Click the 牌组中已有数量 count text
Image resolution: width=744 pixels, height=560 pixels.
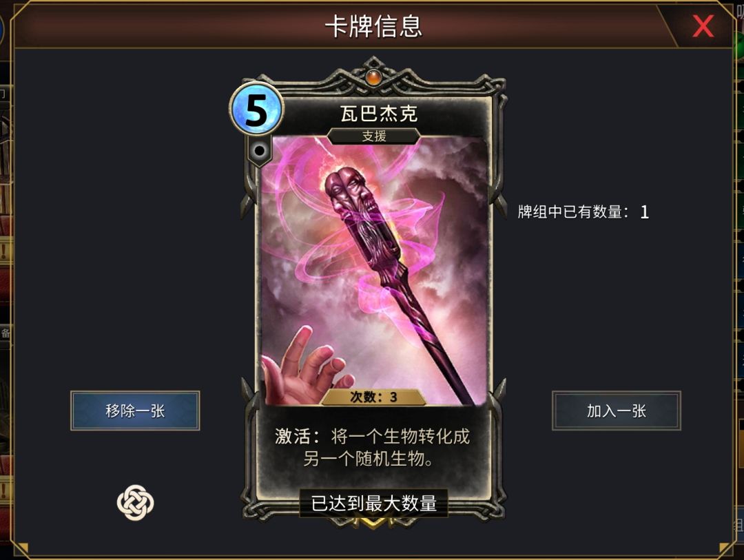583,211
